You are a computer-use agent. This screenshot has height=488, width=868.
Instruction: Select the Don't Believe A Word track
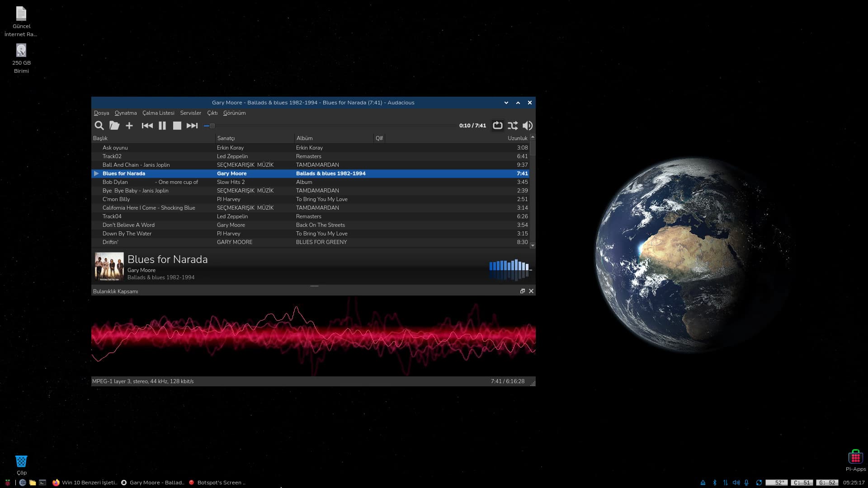[128, 225]
